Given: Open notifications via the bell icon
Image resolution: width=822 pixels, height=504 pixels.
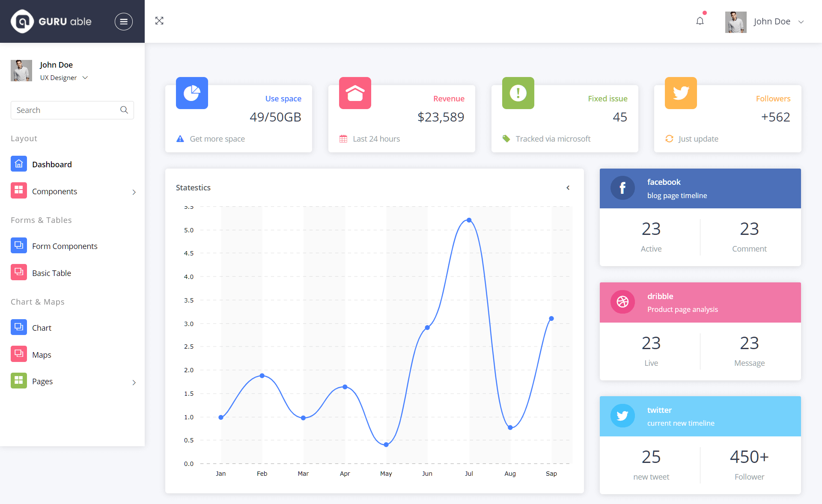Looking at the screenshot, I should click(700, 21).
